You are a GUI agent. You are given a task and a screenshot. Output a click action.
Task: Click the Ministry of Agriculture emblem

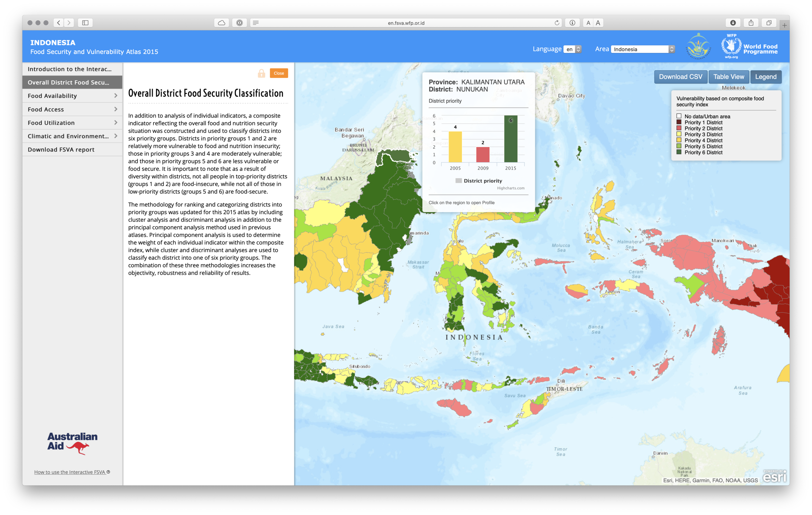pos(698,46)
